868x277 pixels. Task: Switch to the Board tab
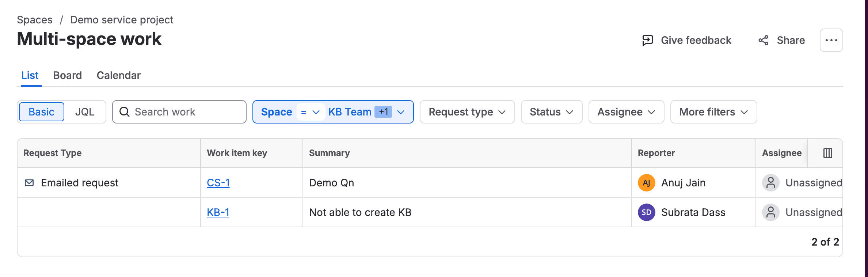[x=68, y=75]
